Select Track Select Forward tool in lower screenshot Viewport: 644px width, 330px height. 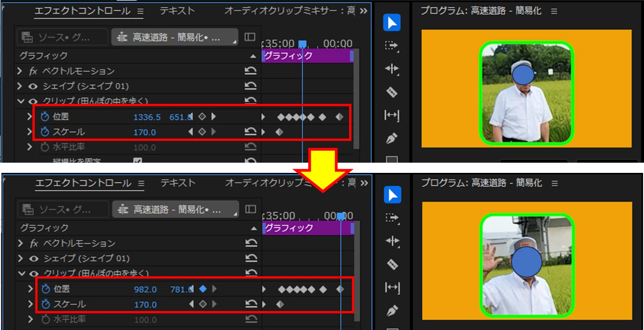point(392,218)
